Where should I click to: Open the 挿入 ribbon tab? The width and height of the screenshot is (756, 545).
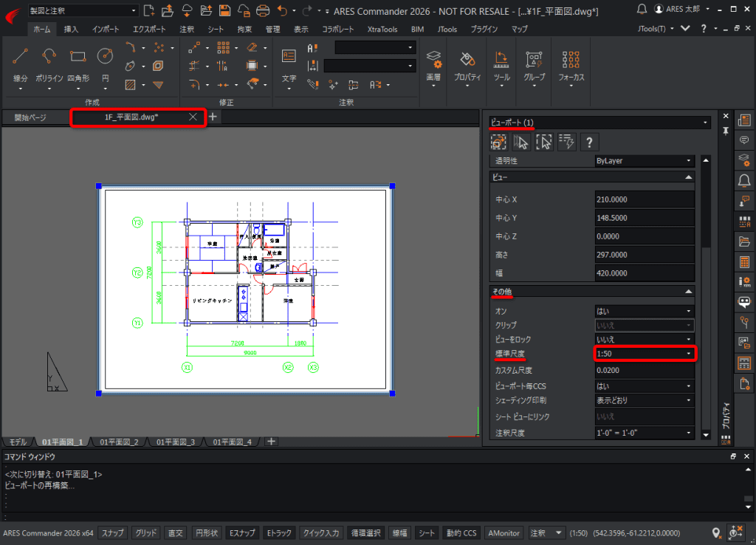click(x=72, y=30)
